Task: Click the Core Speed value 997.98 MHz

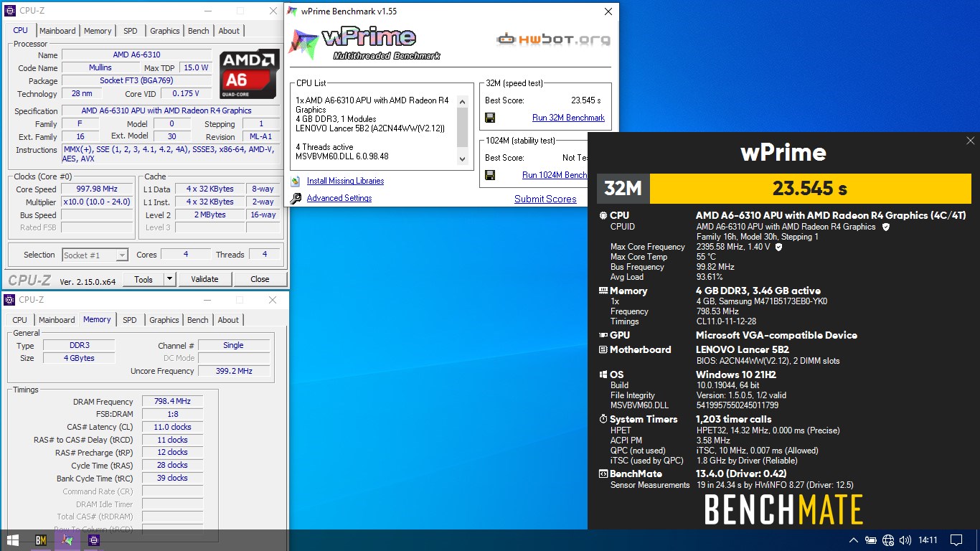Action: (x=97, y=189)
